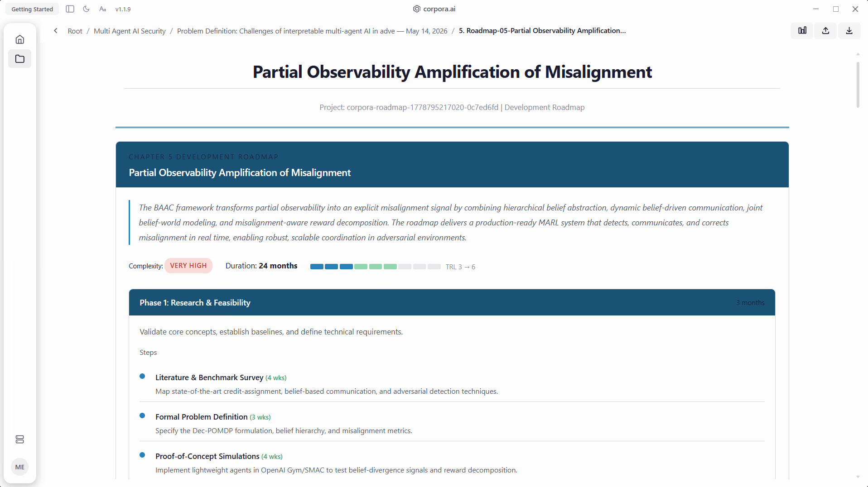Open the folder library icon in sidebar
The image size is (868, 487).
[x=20, y=59]
